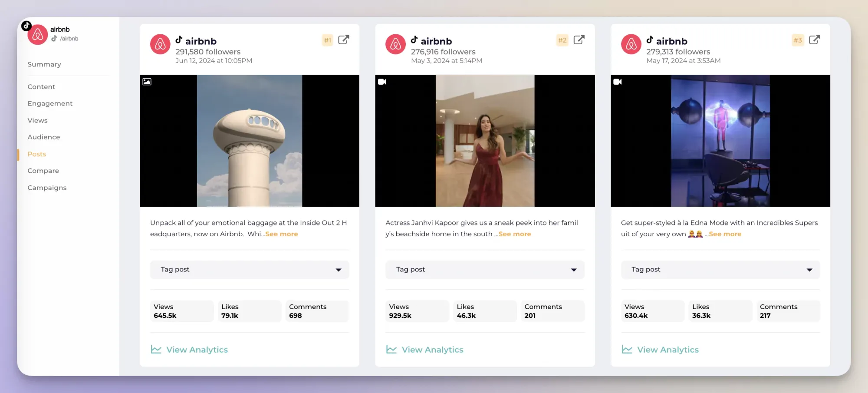Viewport: 868px width, 393px height.
Task: Click the analytics chart icon on post #1
Action: 156,350
